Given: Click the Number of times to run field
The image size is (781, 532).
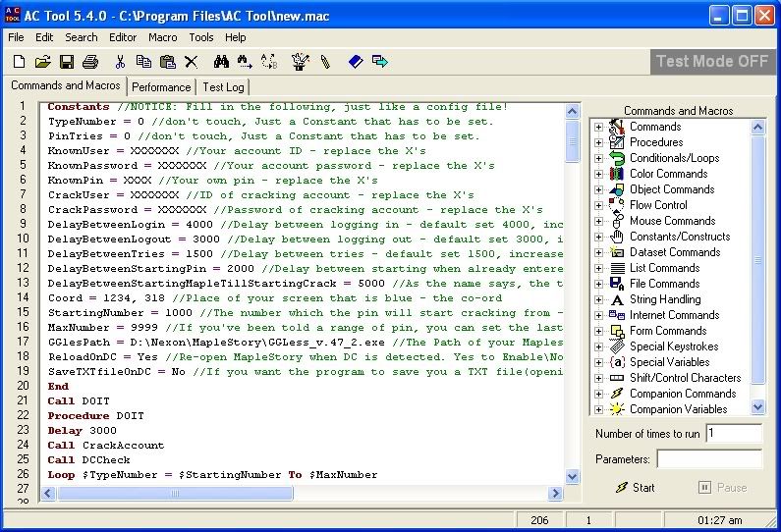Looking at the screenshot, I should 734,434.
